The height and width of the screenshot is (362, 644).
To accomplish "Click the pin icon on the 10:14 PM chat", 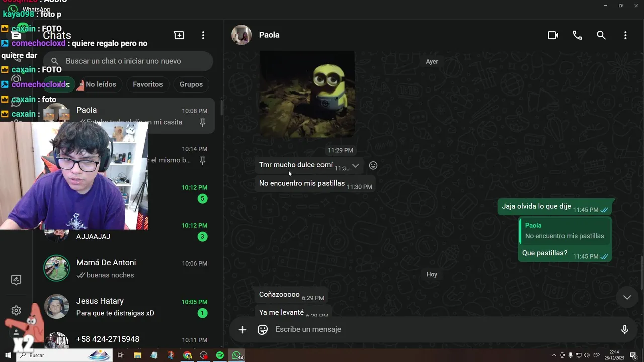I will click(202, 160).
